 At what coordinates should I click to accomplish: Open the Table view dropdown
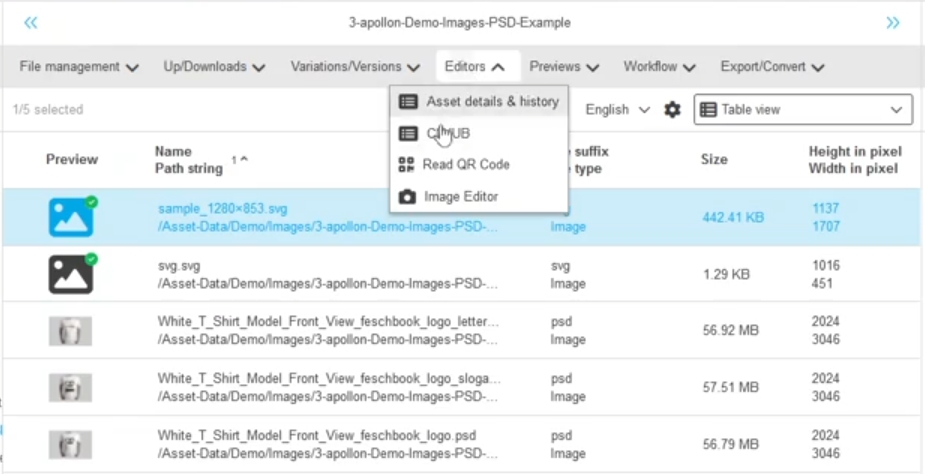click(803, 110)
